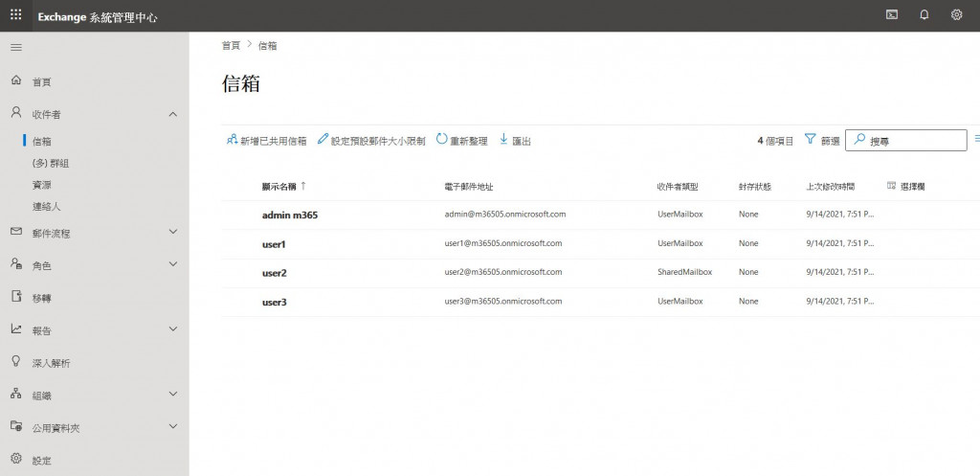Click the organization hierarchy icon
Viewport: 980px width, 476px height.
(16, 394)
